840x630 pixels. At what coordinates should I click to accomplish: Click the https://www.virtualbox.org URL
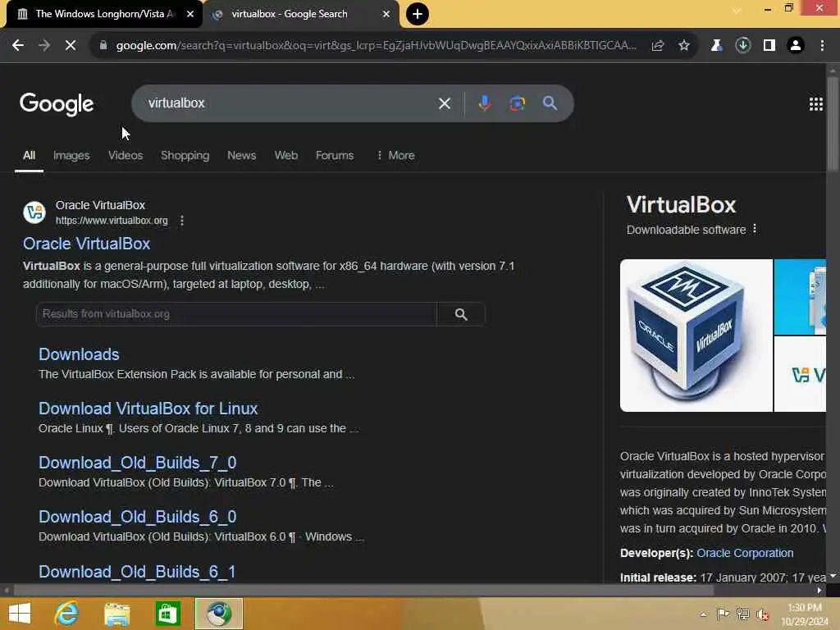[112, 221]
